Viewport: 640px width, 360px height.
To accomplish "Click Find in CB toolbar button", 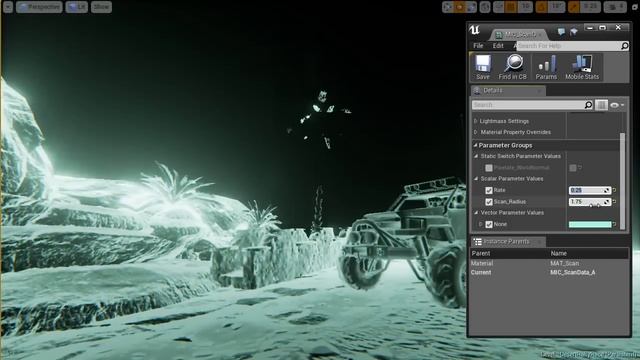I will [x=513, y=67].
